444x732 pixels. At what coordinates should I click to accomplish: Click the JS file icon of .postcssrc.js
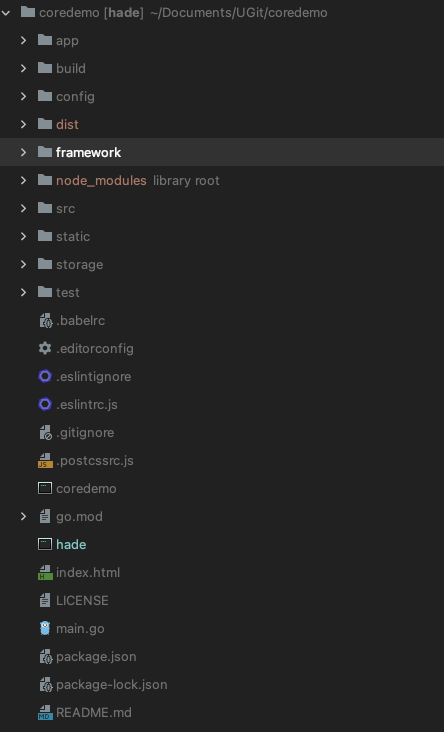(45, 460)
